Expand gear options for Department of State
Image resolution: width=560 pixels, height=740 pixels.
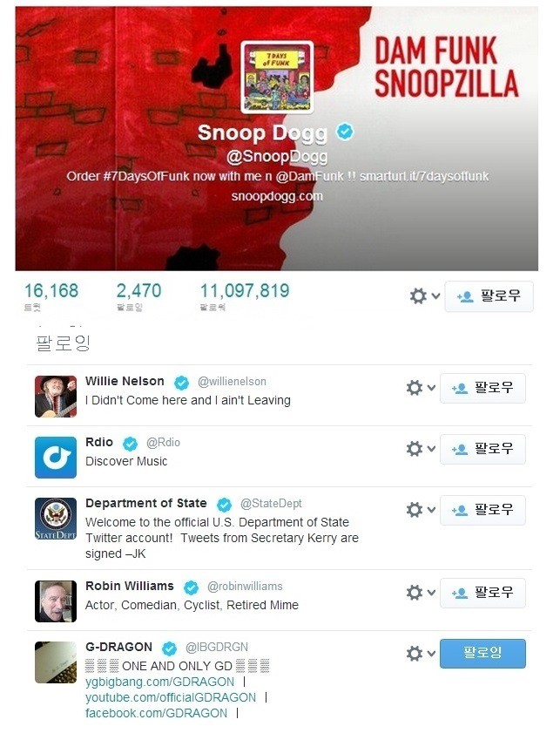421,510
